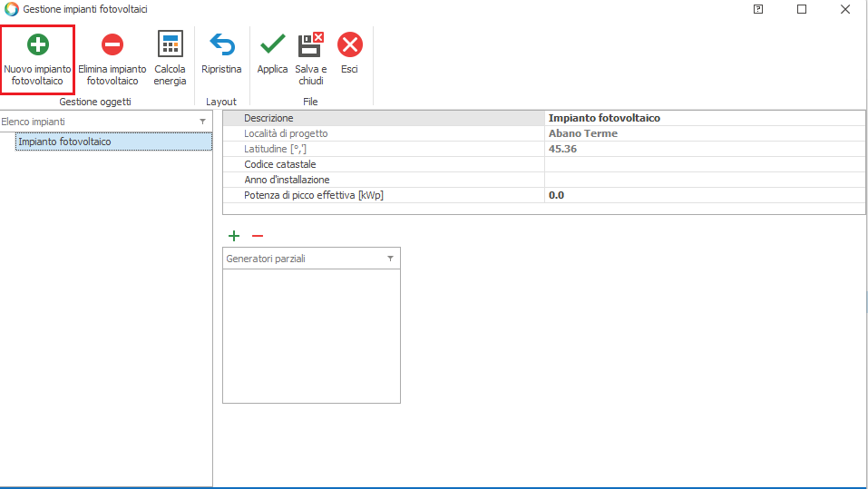Image resolution: width=868 pixels, height=489 pixels.
Task: Select Impianto fotovoltaico in plant list
Action: click(x=64, y=142)
